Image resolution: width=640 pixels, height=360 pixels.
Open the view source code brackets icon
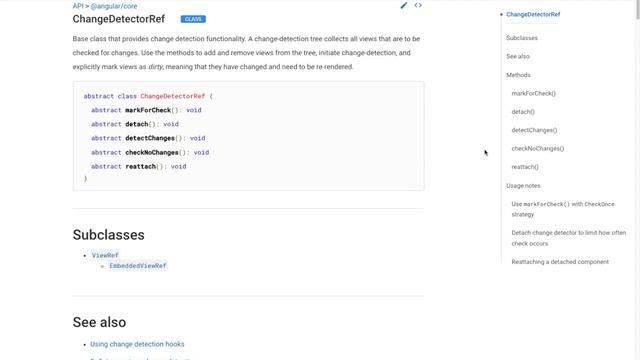point(418,5)
